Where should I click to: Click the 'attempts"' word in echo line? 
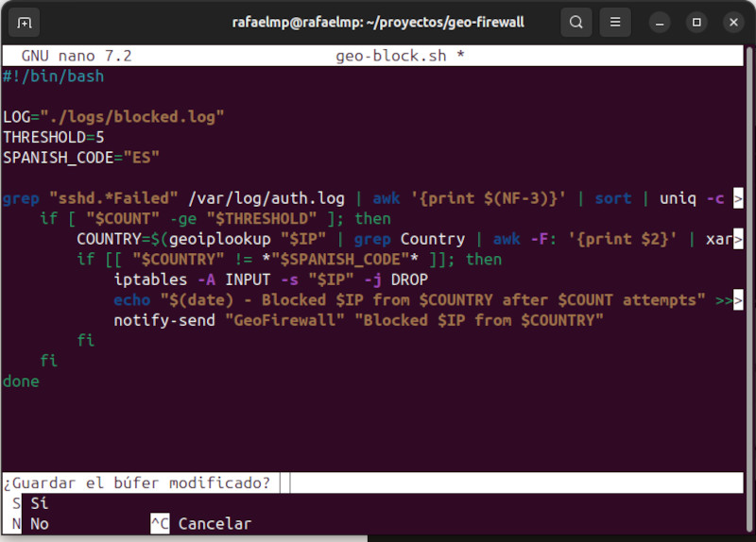pos(664,300)
